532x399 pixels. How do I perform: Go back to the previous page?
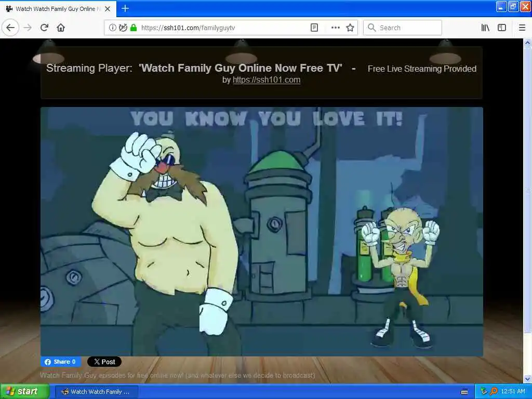point(10,28)
